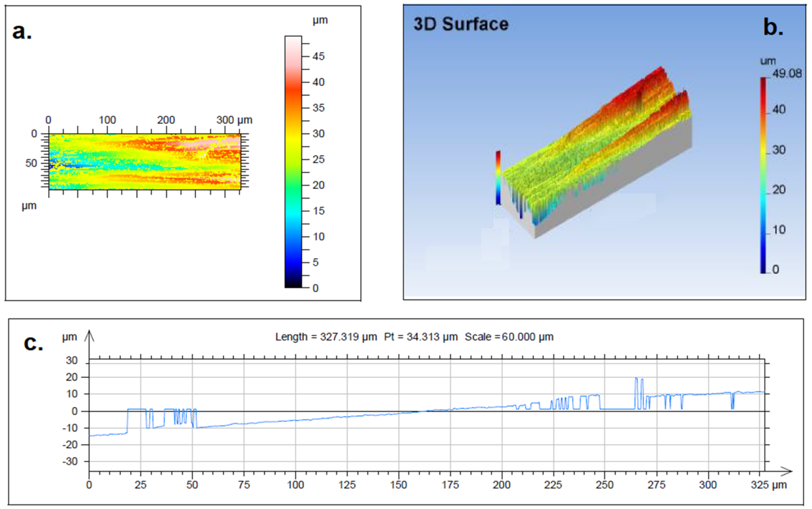Click the 49.08 maximum legend value
This screenshot has width=812, height=509.
pos(787,73)
